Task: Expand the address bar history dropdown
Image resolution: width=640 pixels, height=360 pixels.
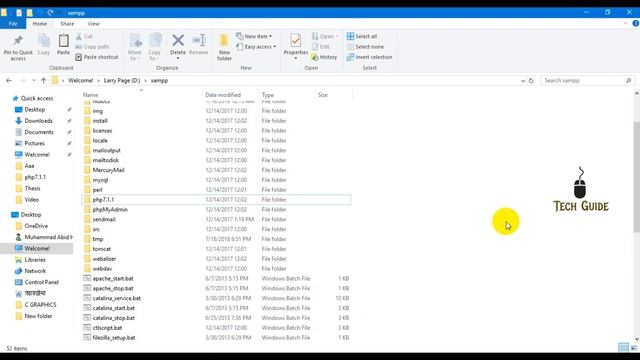Action: pos(523,81)
